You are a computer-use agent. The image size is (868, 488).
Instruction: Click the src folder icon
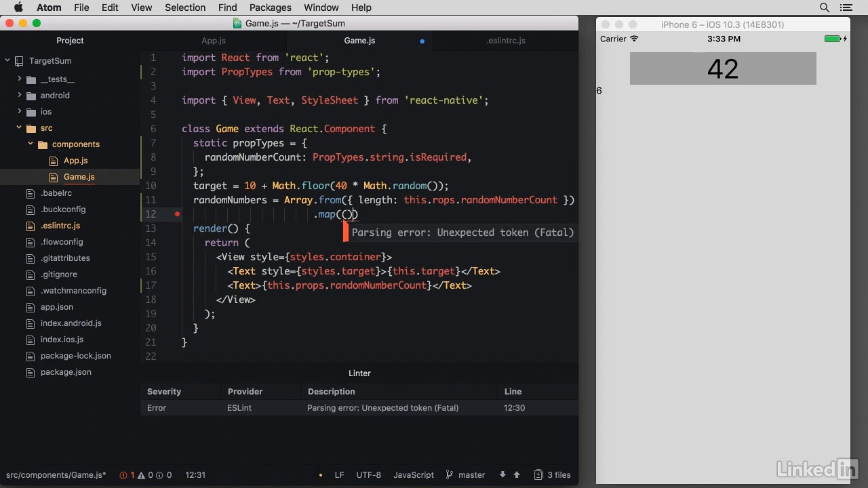click(x=31, y=128)
